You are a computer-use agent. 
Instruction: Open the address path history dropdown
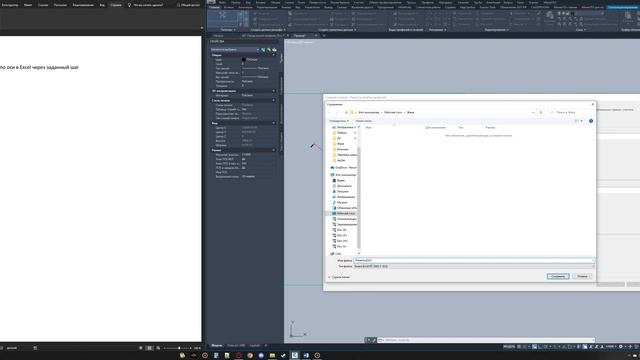click(x=533, y=112)
